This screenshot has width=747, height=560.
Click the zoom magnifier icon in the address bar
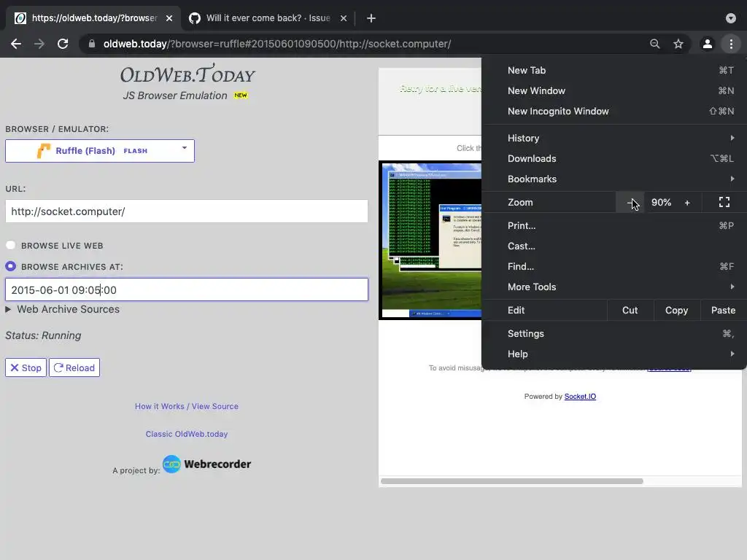coord(655,44)
